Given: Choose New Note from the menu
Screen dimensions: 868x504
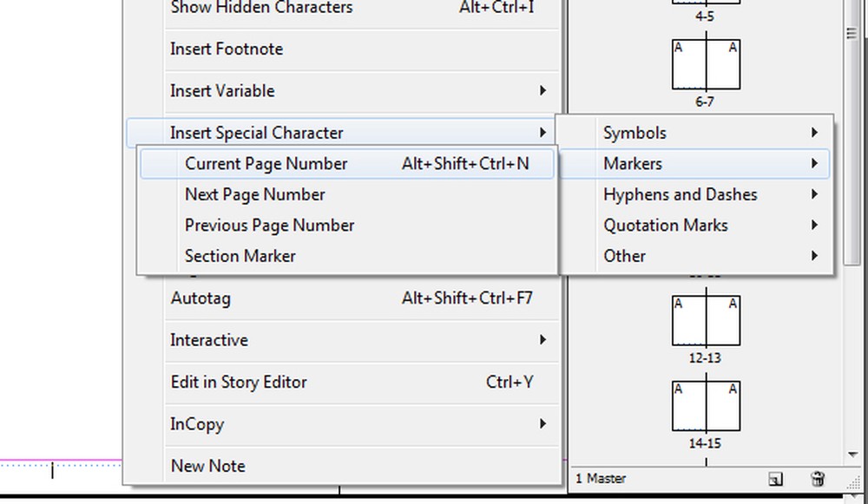Looking at the screenshot, I should click(207, 466).
